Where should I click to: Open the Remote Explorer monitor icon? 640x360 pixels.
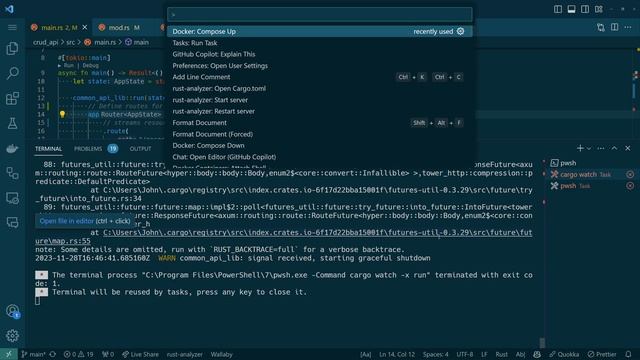12,198
